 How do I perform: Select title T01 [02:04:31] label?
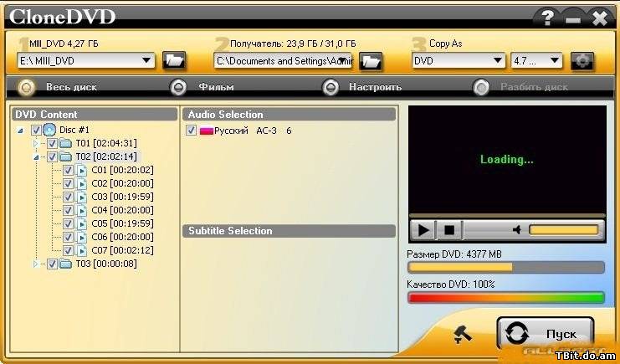coord(106,143)
